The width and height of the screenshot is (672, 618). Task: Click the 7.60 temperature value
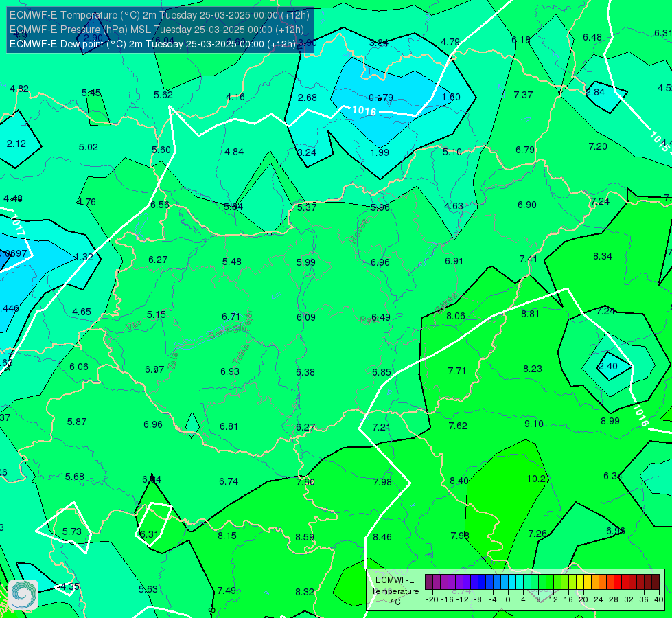click(x=305, y=482)
